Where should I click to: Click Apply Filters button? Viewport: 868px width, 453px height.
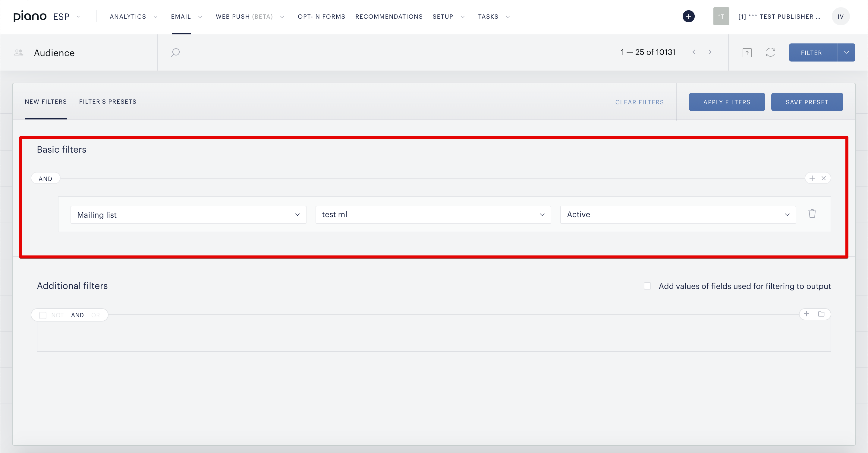click(x=727, y=102)
